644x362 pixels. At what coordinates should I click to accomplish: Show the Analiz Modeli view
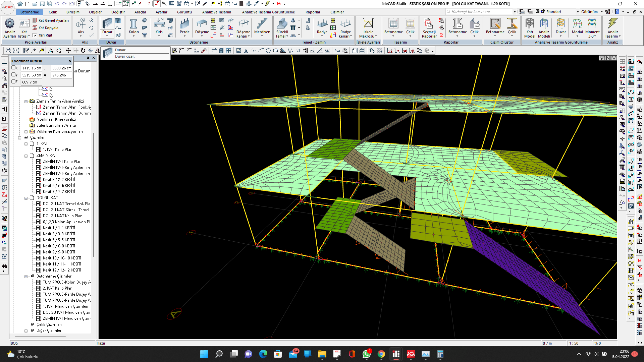tap(544, 28)
